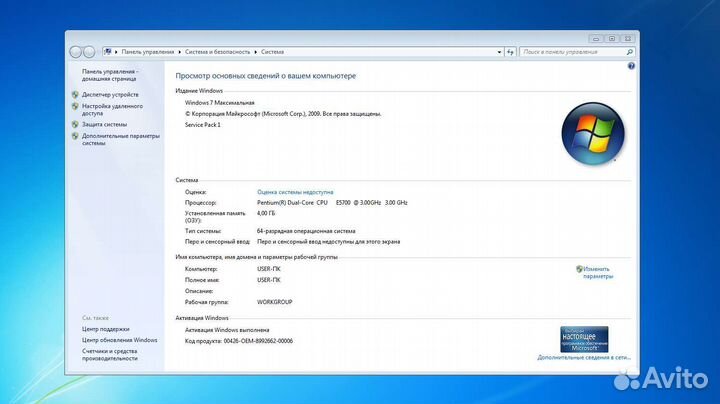Image resolution: width=720 pixels, height=404 pixels.
Task: Click the Просмотр основных сведений heading
Action: [265, 76]
